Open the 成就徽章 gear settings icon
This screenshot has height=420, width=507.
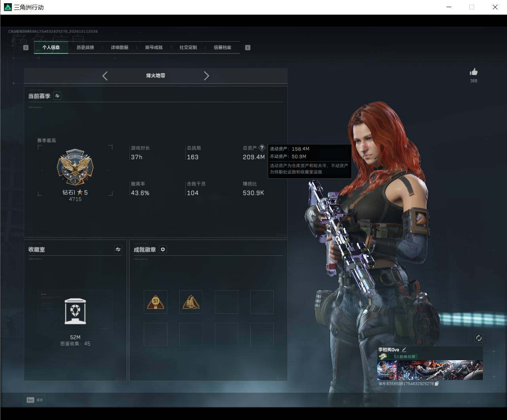click(x=163, y=249)
